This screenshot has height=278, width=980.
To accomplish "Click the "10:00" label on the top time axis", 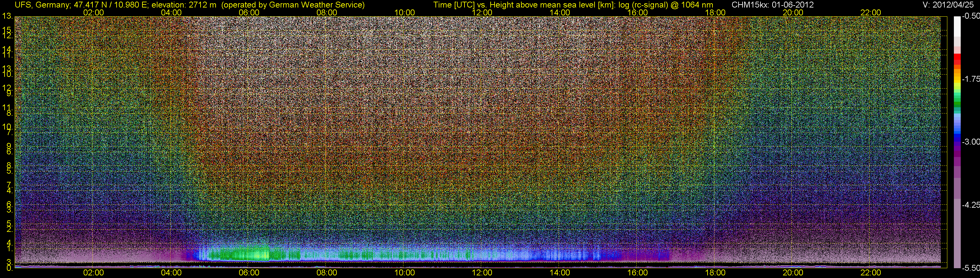I will click(404, 12).
